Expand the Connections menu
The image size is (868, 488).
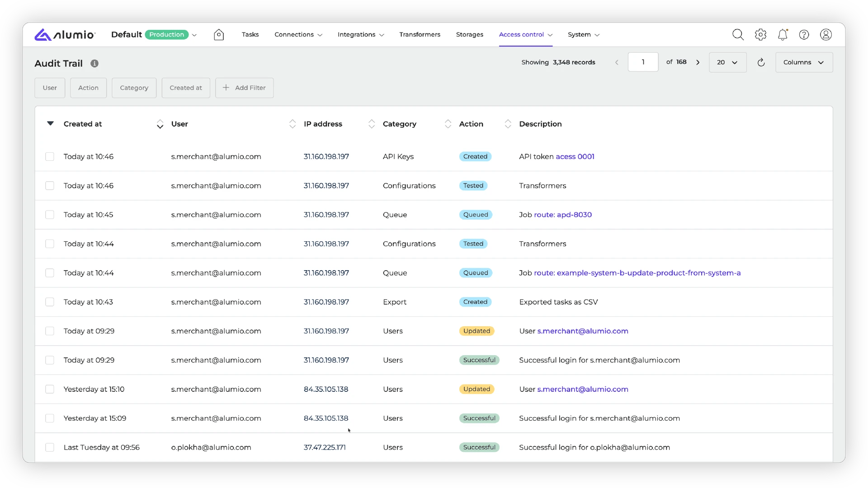[298, 35]
